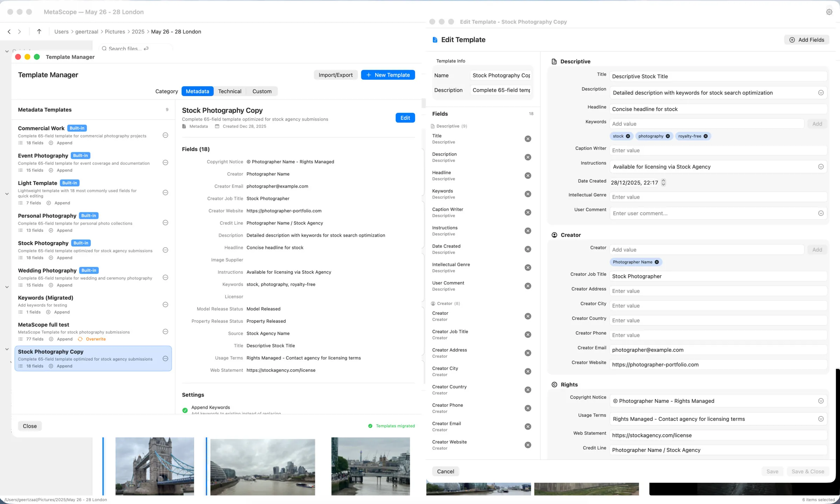Click the New Template button
Viewport: 840px width, 504px height.
click(388, 74)
